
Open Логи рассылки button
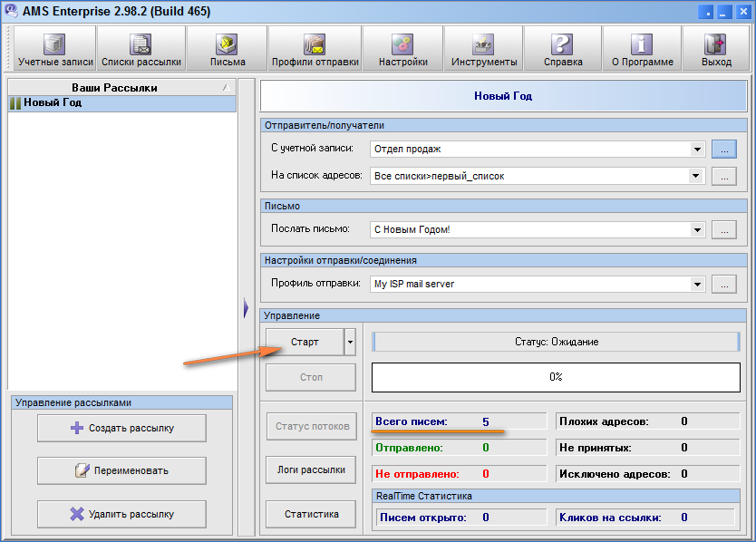[x=311, y=469]
